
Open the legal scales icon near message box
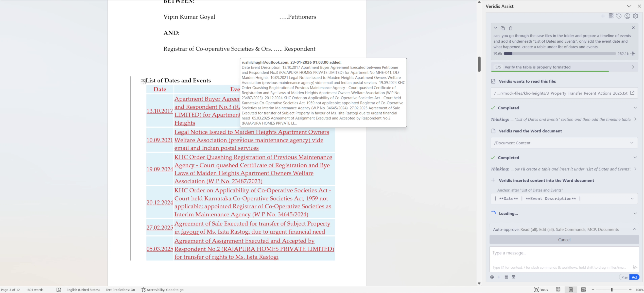(x=514, y=277)
